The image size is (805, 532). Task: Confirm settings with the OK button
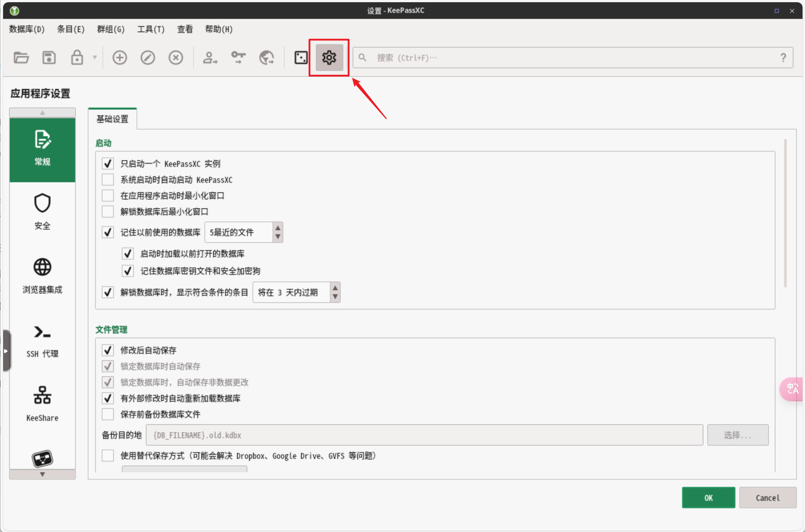pos(709,498)
